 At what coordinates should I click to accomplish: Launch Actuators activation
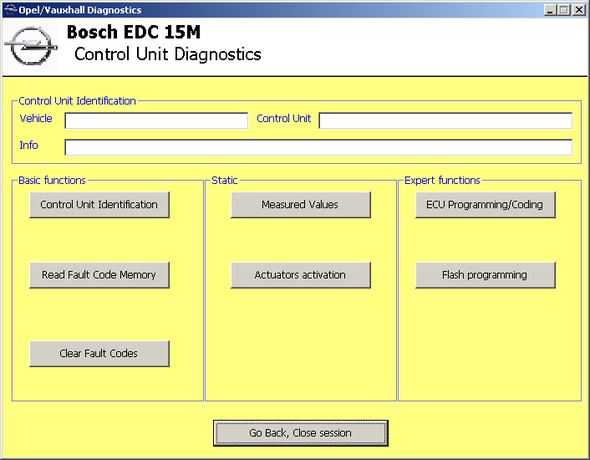coord(301,275)
